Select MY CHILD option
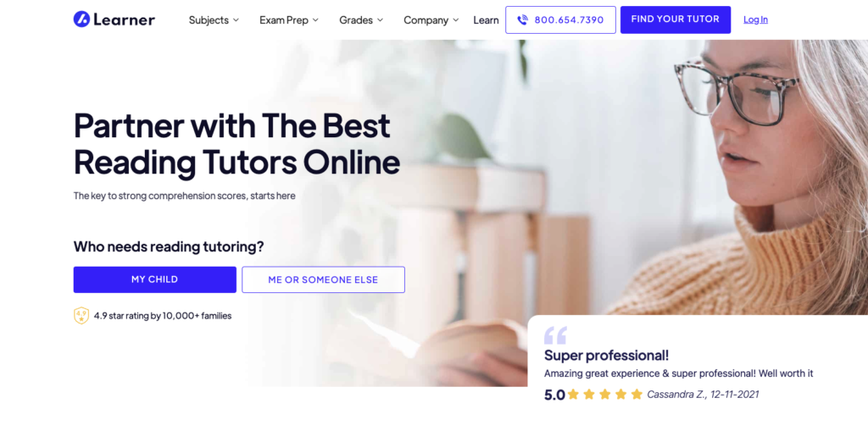Image resolution: width=868 pixels, height=448 pixels. [155, 279]
